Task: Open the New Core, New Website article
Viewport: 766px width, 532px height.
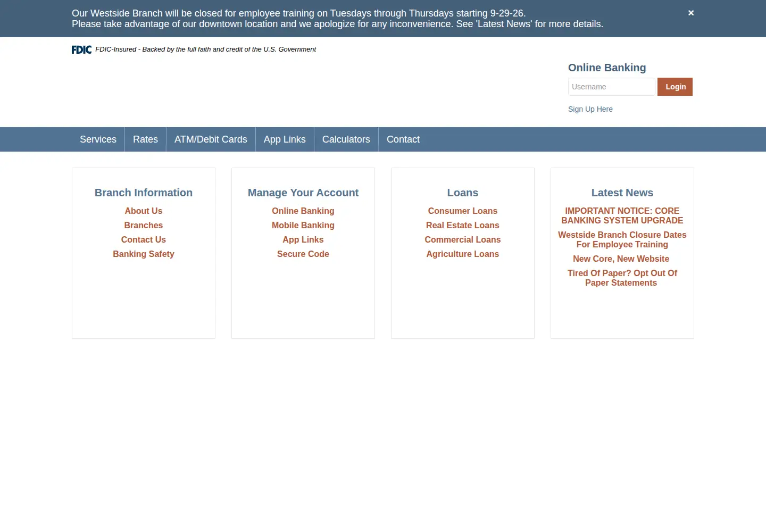Action: coord(621,259)
